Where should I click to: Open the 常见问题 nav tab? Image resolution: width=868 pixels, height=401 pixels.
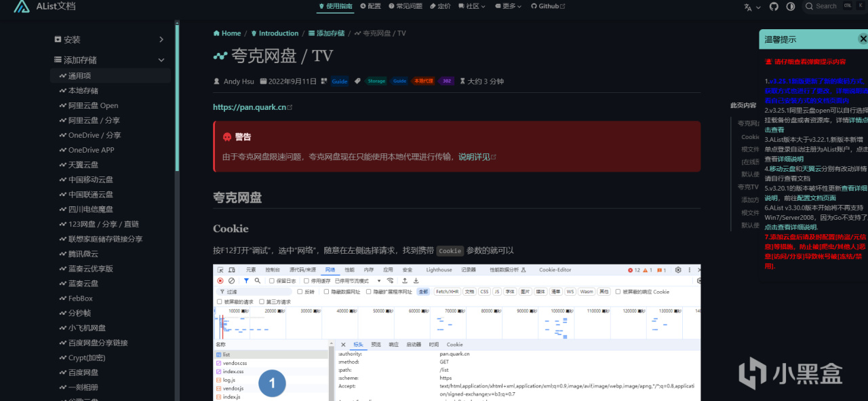406,6
